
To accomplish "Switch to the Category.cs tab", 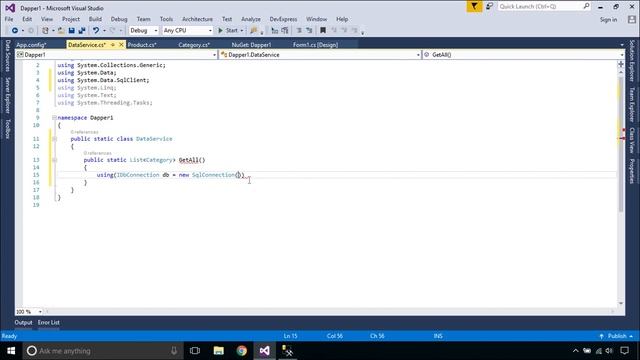I will coord(194,45).
